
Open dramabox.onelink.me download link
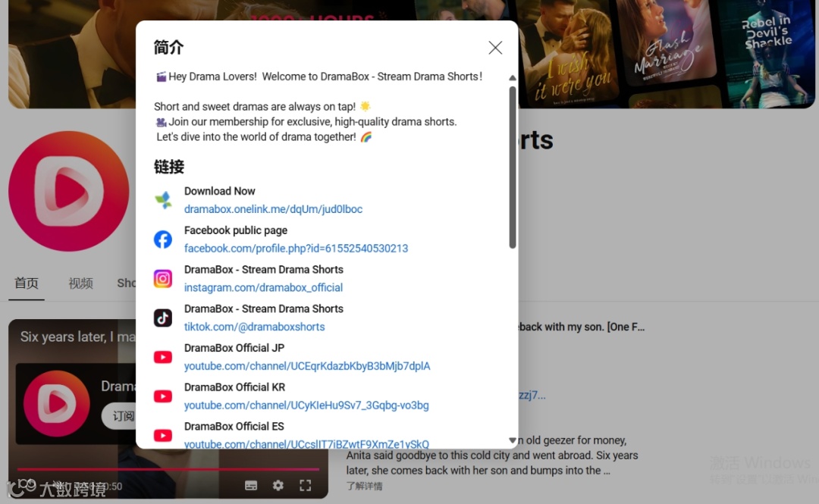(x=273, y=209)
